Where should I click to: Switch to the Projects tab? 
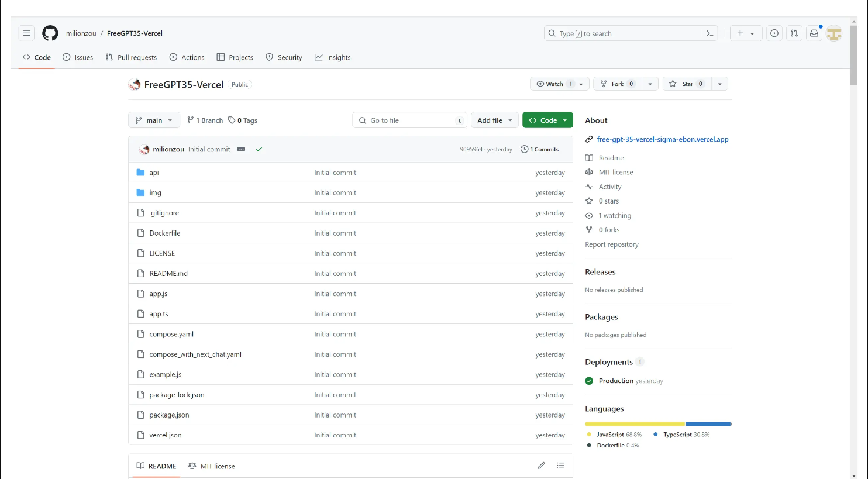[235, 57]
